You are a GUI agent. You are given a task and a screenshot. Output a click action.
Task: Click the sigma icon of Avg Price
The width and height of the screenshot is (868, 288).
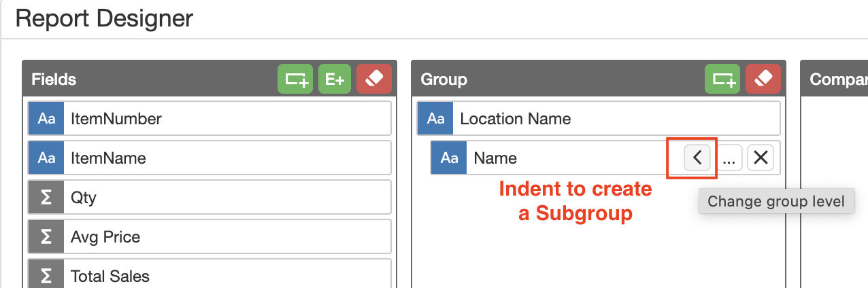(46, 237)
